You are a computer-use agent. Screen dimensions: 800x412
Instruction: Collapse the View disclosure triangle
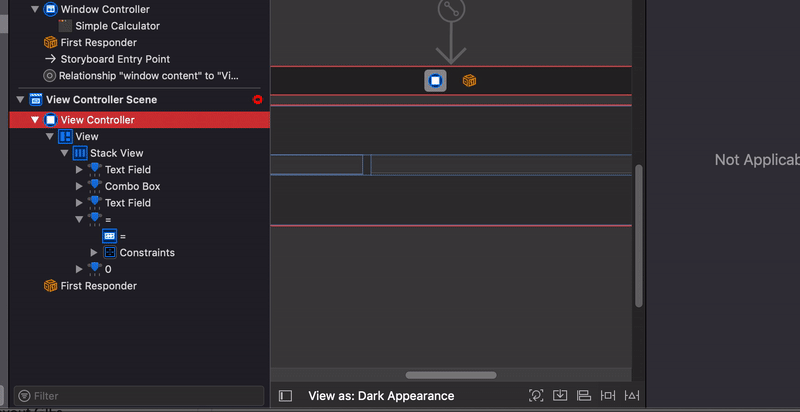(x=49, y=137)
